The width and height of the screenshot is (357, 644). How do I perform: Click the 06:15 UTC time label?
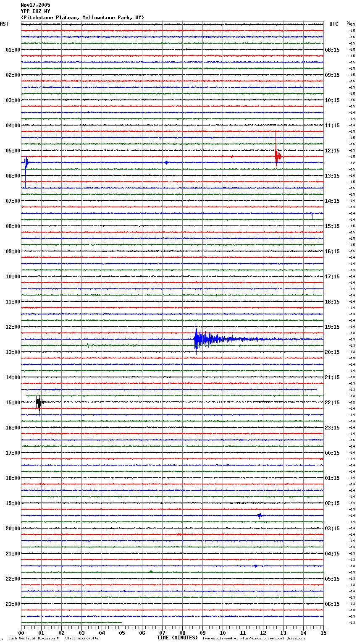tap(332, 604)
